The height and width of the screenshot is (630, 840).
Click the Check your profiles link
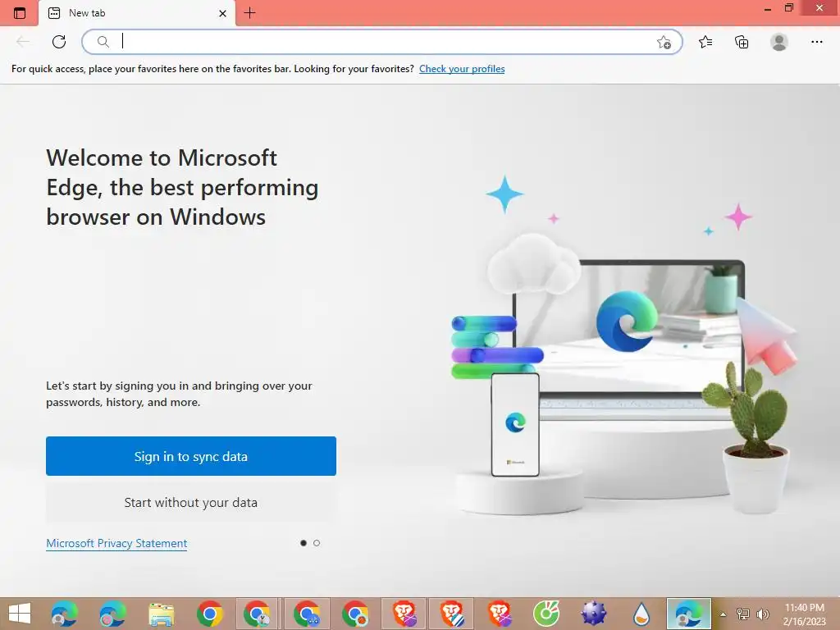coord(462,69)
